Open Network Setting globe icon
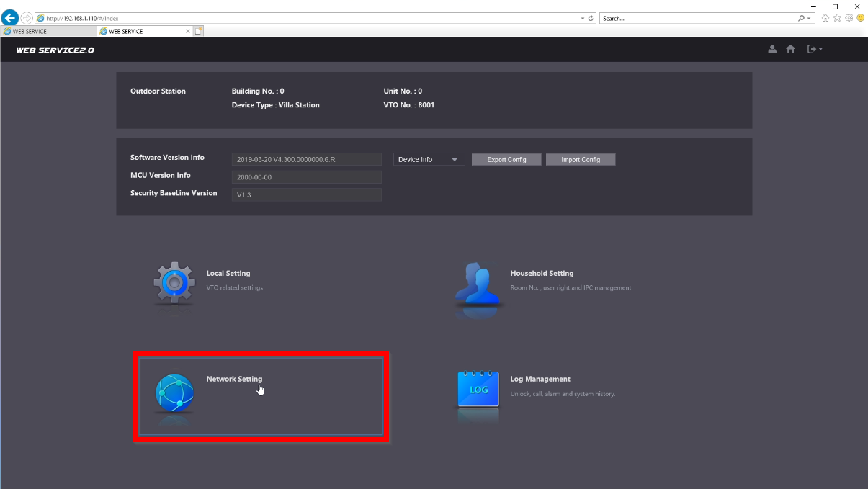The image size is (868, 489). 174,393
